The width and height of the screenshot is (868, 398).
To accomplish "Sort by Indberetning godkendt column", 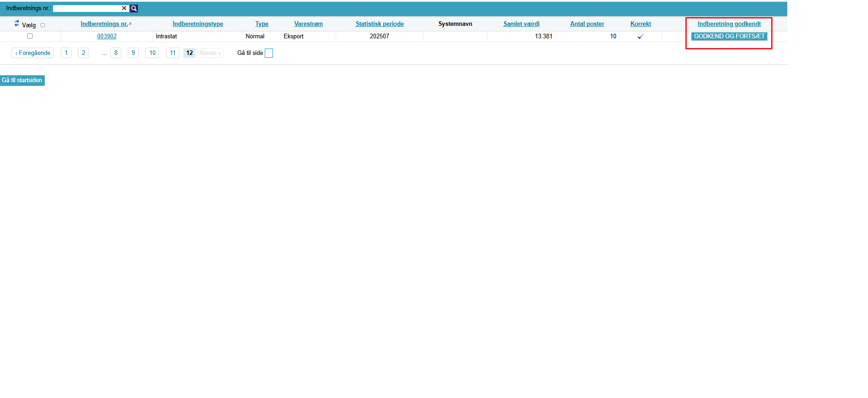I will [x=729, y=24].
